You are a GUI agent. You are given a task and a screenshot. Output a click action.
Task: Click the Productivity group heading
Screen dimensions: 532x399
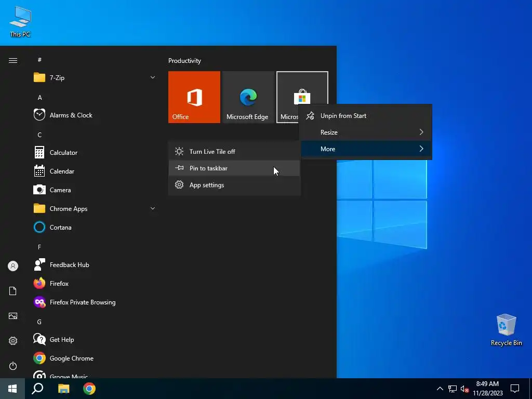coord(184,61)
